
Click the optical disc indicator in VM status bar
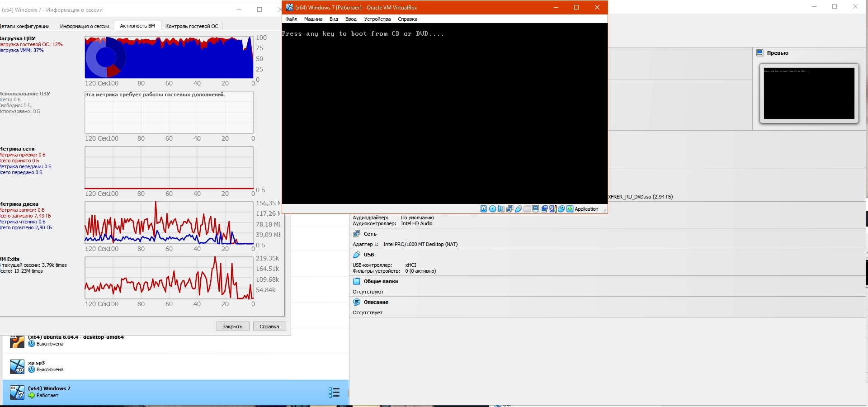492,209
